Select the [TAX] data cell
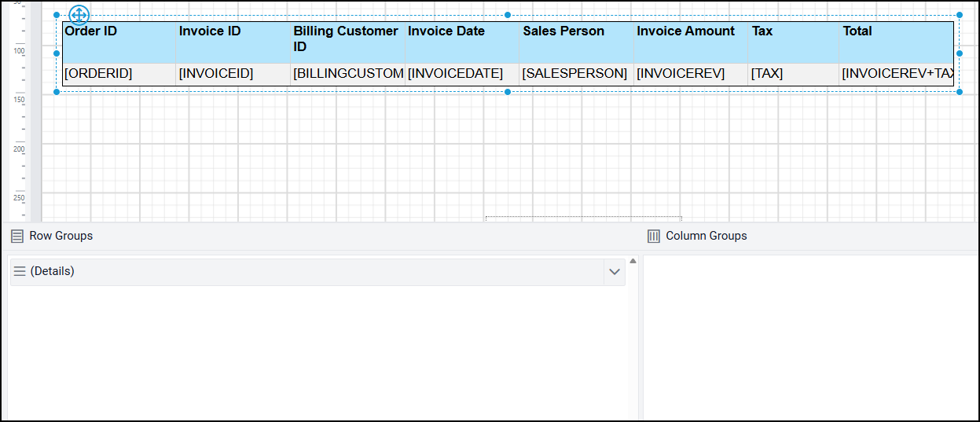Viewport: 980px width, 422px height. (x=793, y=74)
